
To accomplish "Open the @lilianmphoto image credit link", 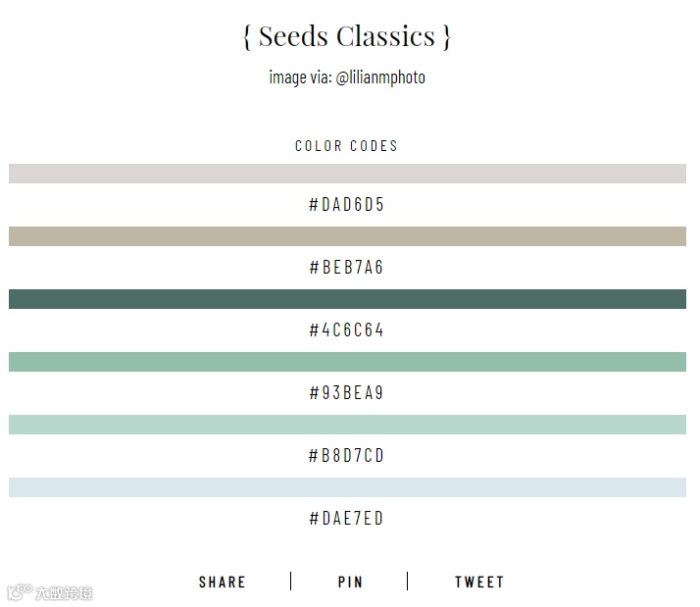I will point(380,77).
